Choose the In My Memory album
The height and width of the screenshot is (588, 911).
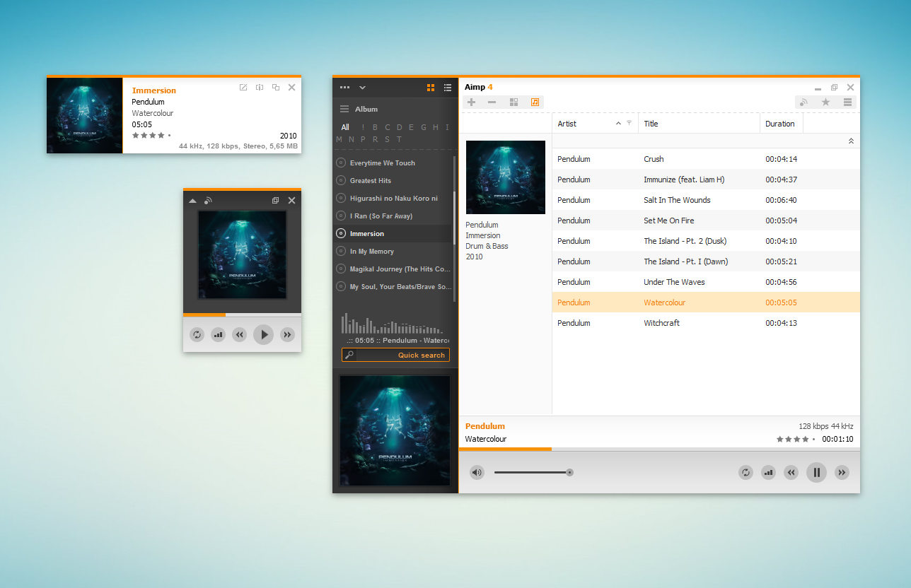point(393,251)
